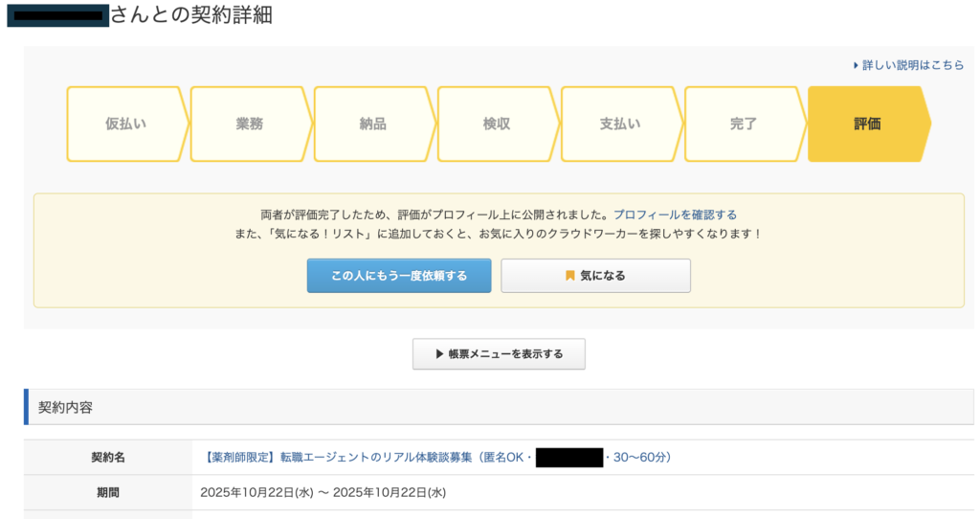Screen dimensions: 980x519
Task: Open the プロフィールを確認する link
Action: [x=675, y=214]
